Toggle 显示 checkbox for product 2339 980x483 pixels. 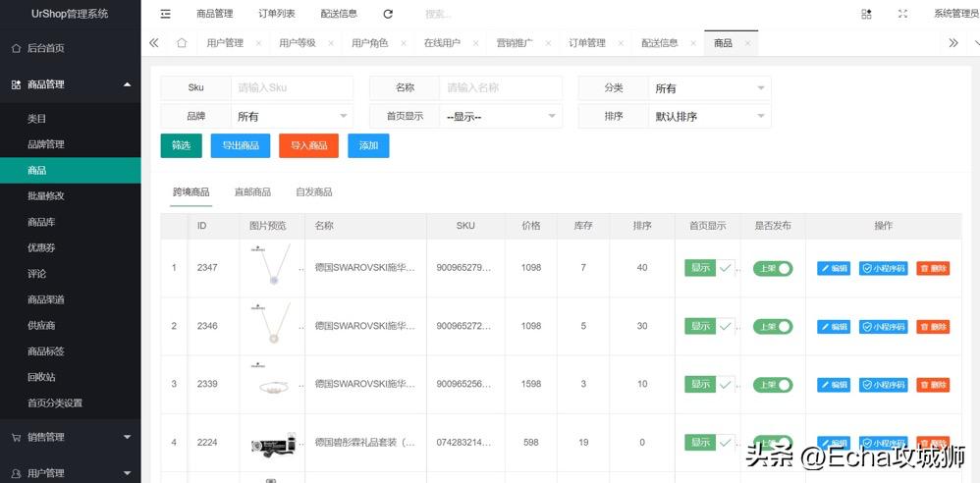(709, 384)
